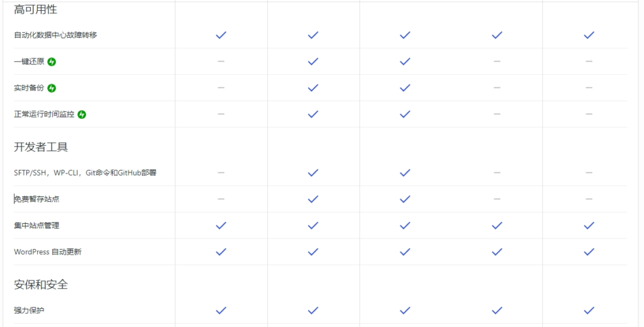Click fourth-column checkmark in 强力保护 row
Image resolution: width=644 pixels, height=327 pixels.
[x=497, y=310]
